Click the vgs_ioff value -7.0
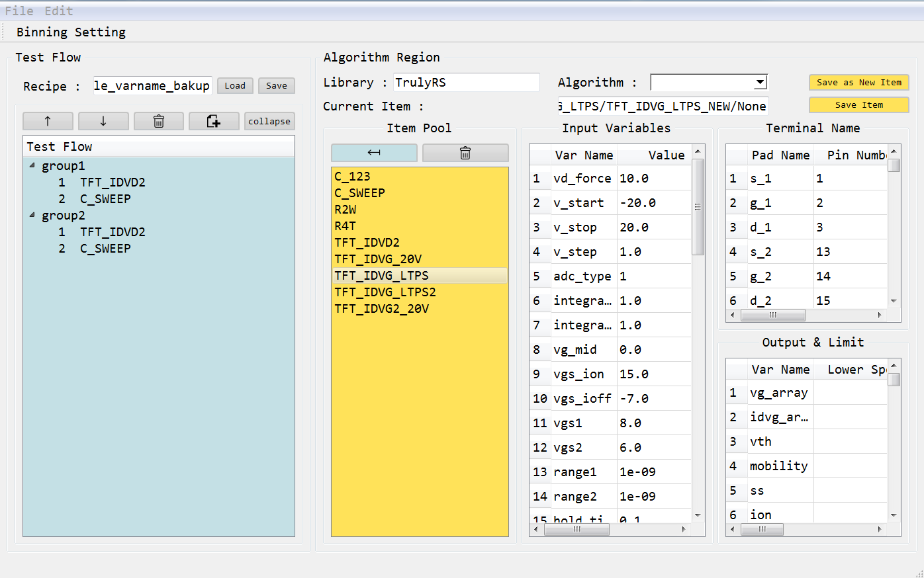 click(654, 399)
